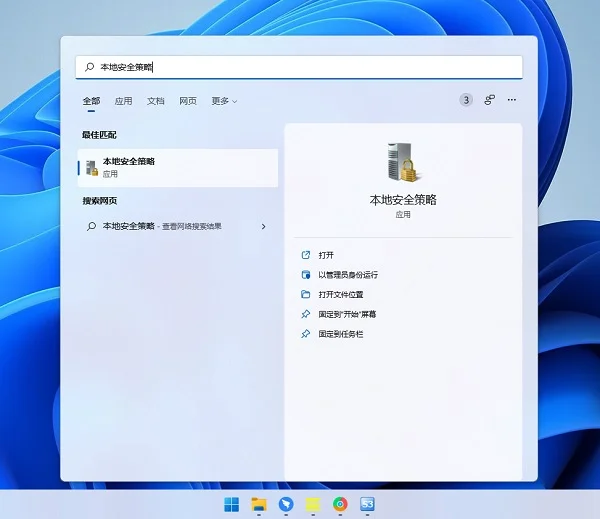Switch to the 全部 tab

pyautogui.click(x=91, y=101)
